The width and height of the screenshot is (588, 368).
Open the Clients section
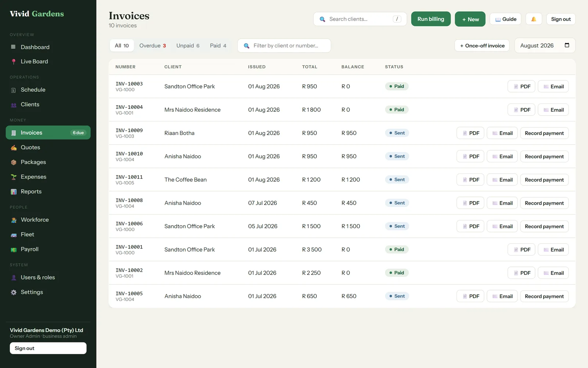point(48,105)
